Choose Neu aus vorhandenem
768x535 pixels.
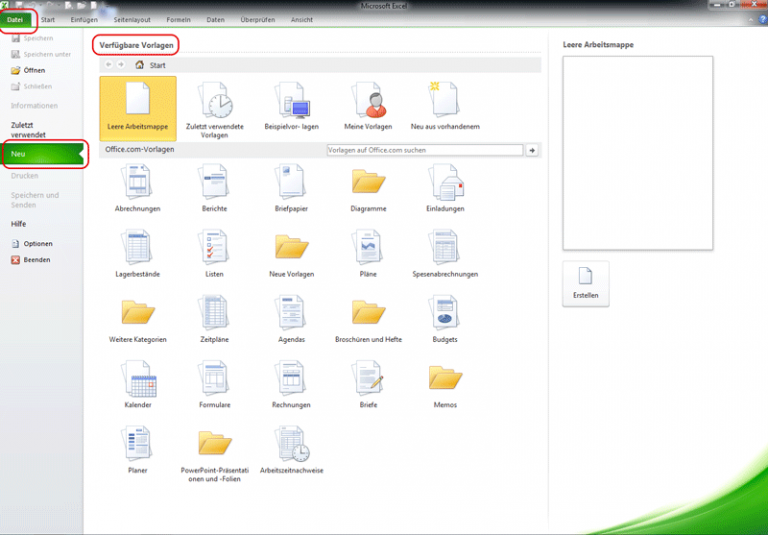445,103
